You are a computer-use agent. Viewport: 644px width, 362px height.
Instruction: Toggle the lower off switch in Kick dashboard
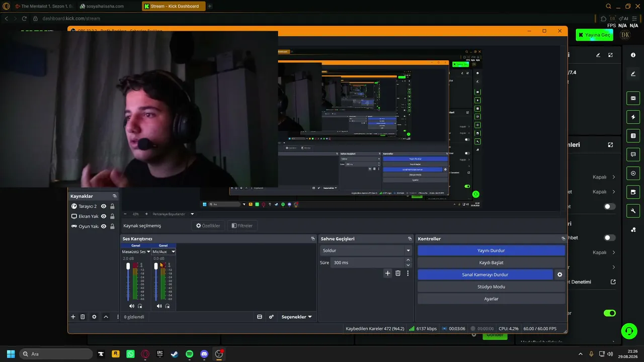coord(610,238)
